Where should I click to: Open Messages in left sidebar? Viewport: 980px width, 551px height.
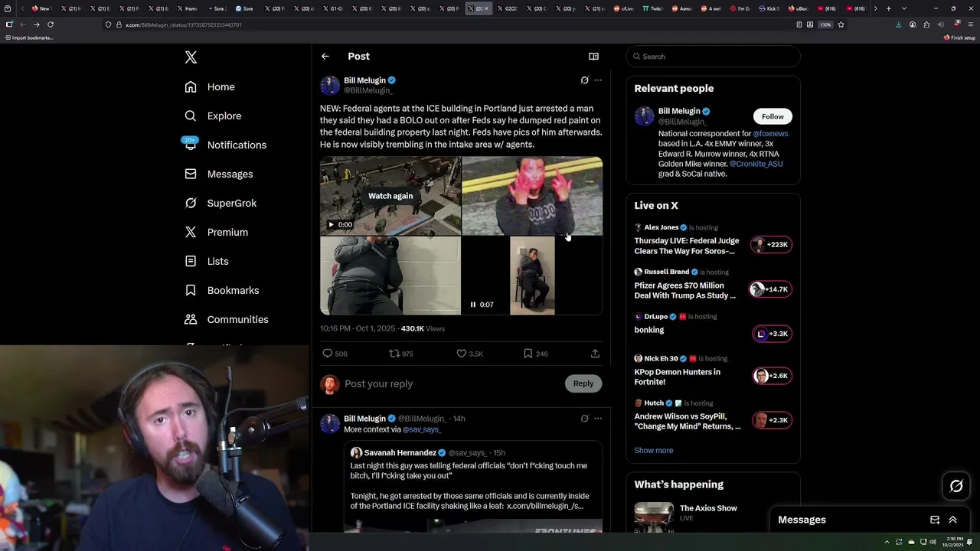218,174
